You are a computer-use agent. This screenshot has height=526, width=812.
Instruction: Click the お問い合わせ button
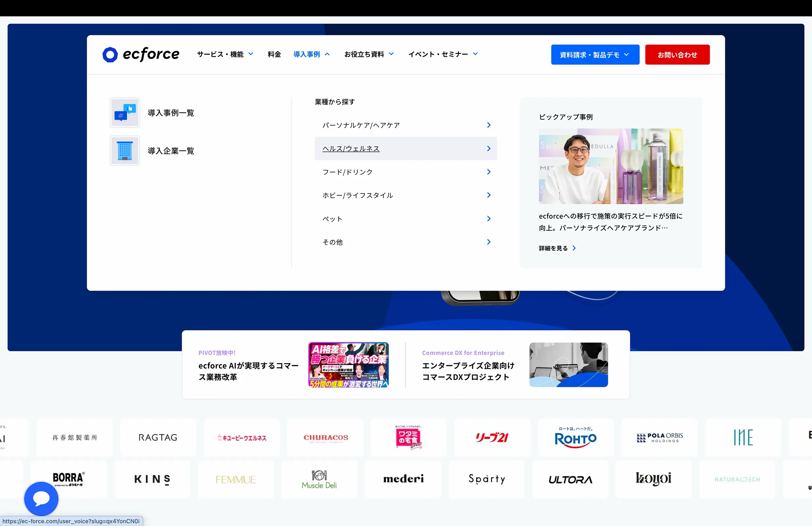pyautogui.click(x=677, y=55)
